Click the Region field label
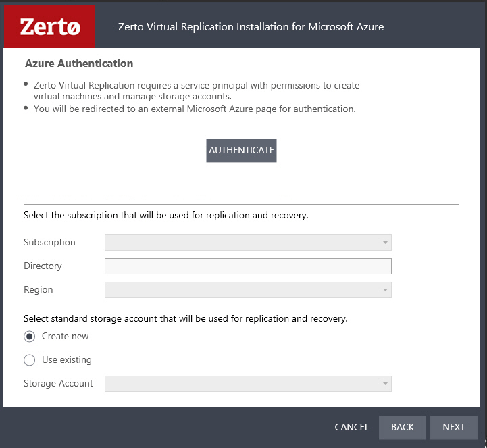 click(x=39, y=289)
